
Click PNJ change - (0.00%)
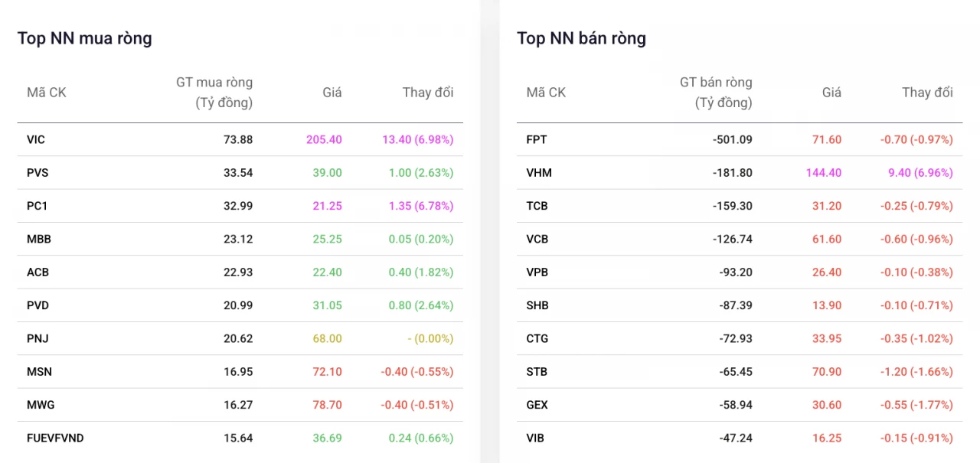[x=430, y=338]
